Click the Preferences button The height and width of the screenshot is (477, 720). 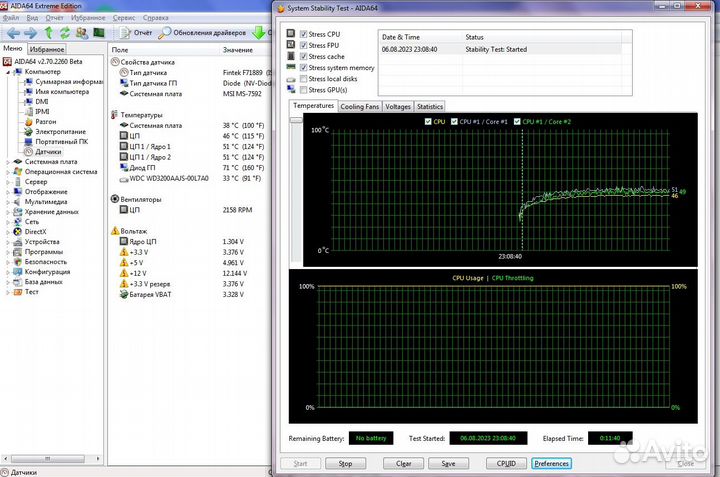[x=551, y=463]
